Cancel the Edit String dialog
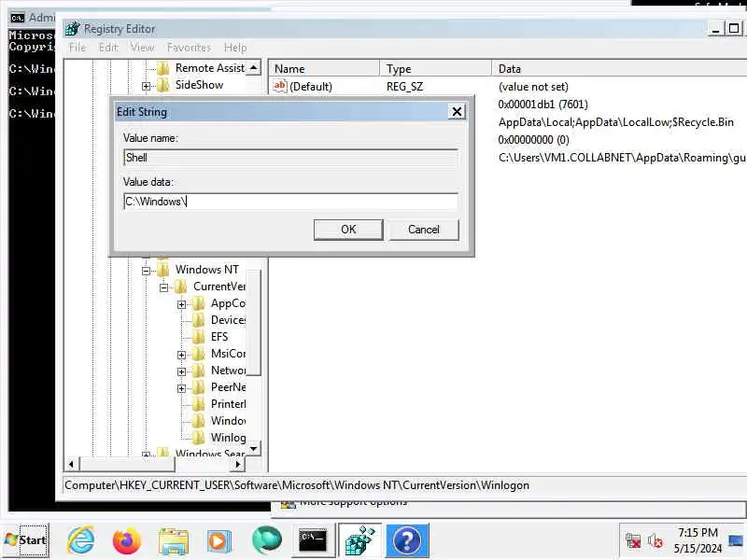Viewport: 747px width, 560px height. [x=424, y=230]
